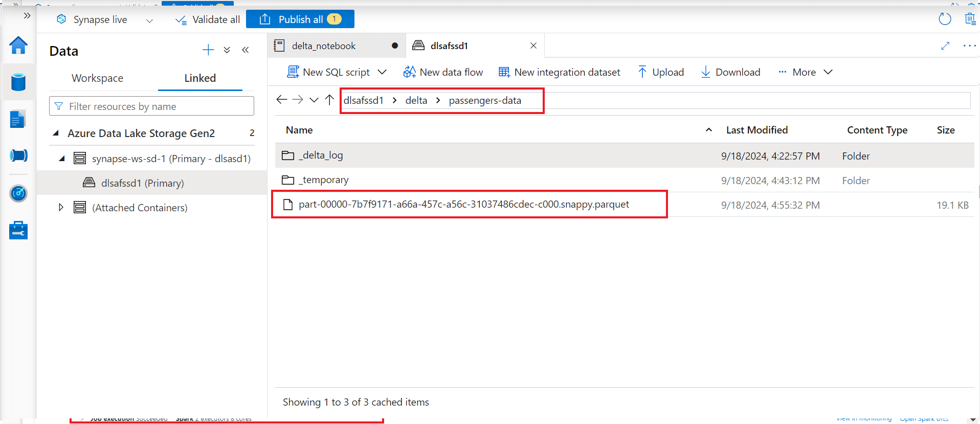Expand the left navigation rail
Viewport: 980px width, 424px height.
click(x=27, y=15)
